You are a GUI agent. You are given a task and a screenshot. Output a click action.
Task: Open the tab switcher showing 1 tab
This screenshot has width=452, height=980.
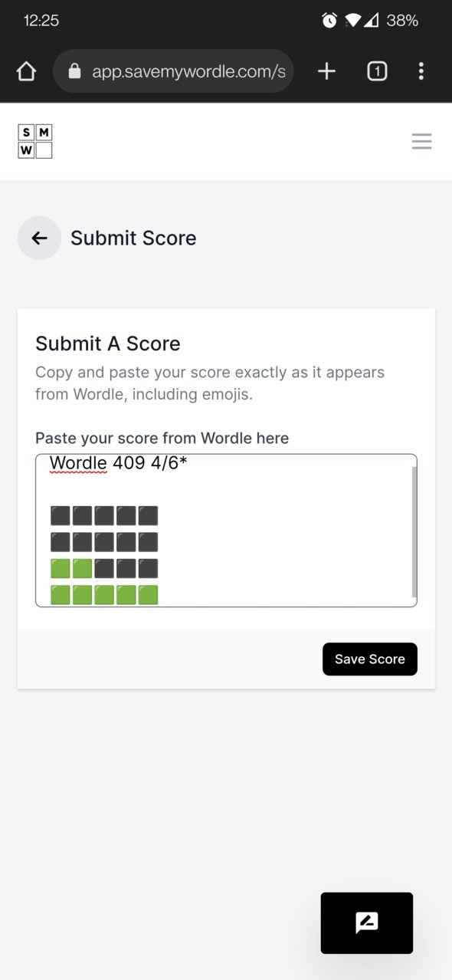click(377, 71)
